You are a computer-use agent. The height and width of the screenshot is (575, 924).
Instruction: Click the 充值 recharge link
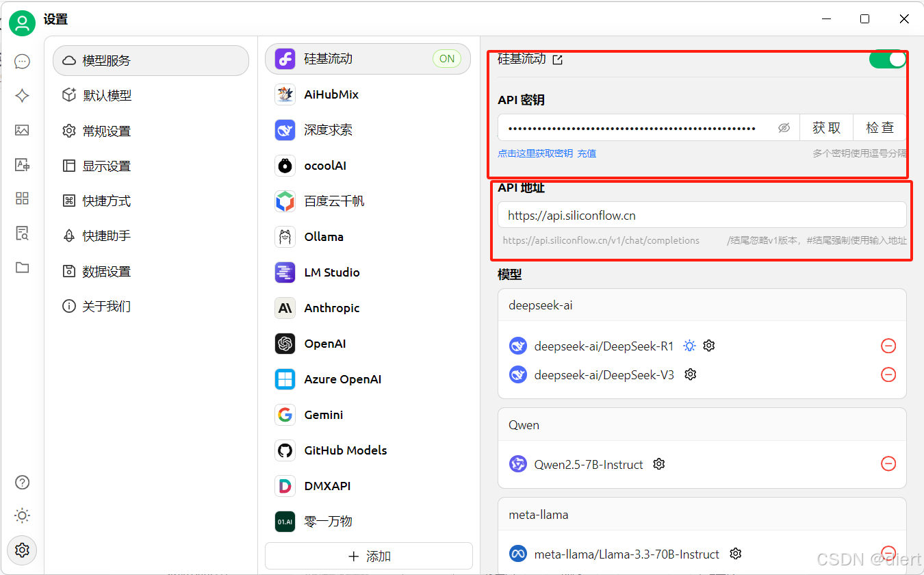[587, 153]
